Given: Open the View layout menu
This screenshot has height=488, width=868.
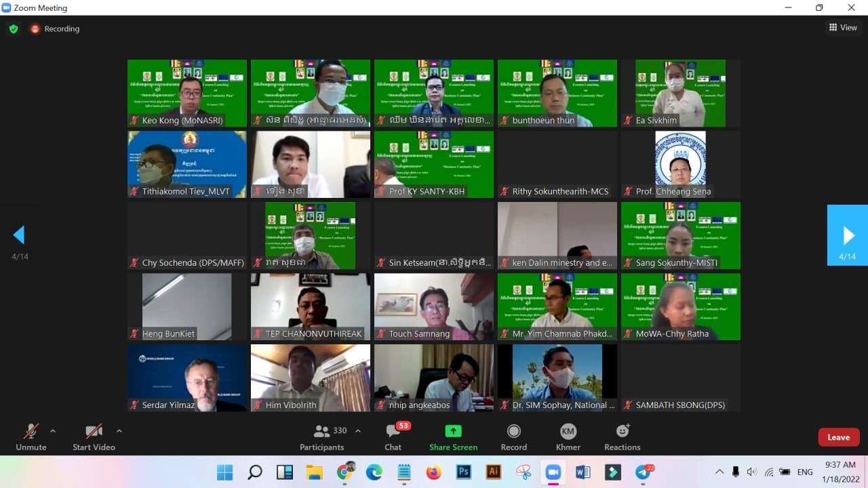Looking at the screenshot, I should coord(843,28).
